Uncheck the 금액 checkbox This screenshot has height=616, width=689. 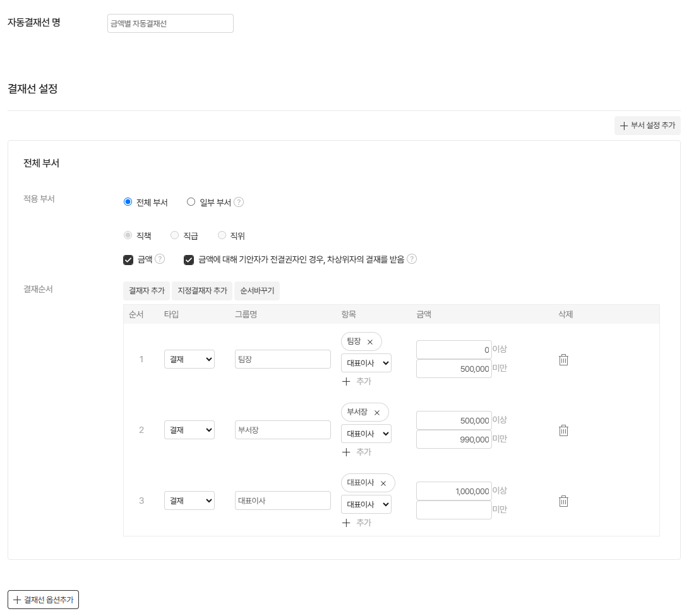pos(128,259)
